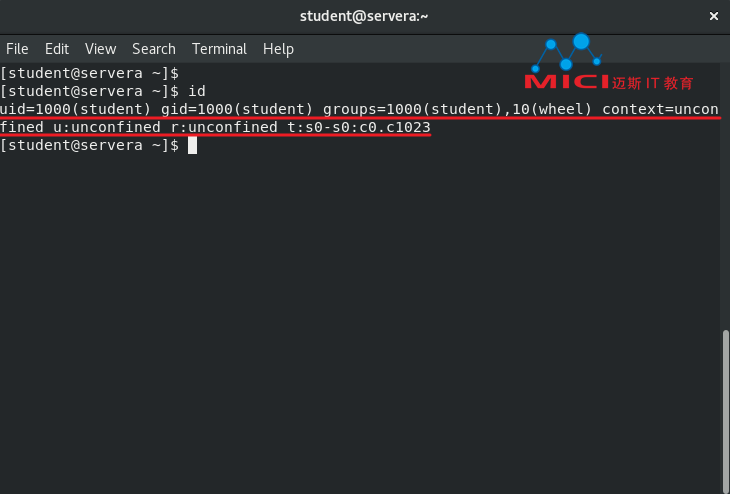Viewport: 730px width, 494px height.
Task: Click the context=uncon text
Action: coord(661,109)
